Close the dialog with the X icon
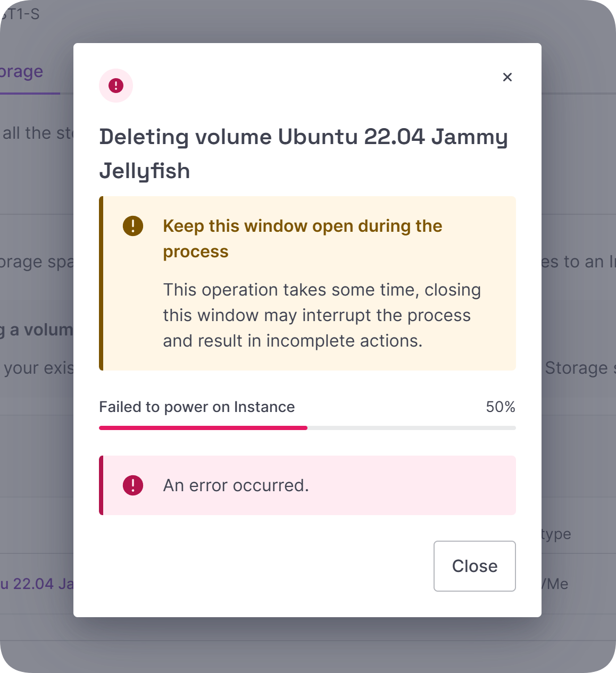Viewport: 616px width, 673px height. pos(507,77)
